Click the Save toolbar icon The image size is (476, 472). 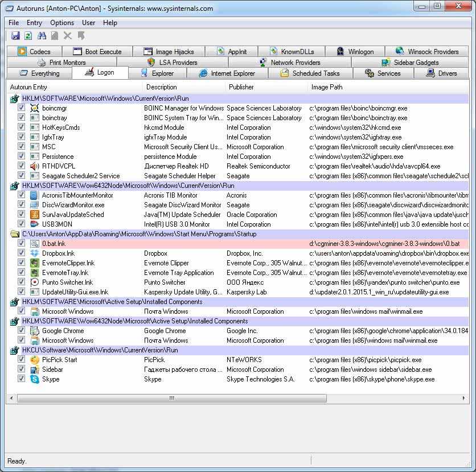pos(15,36)
